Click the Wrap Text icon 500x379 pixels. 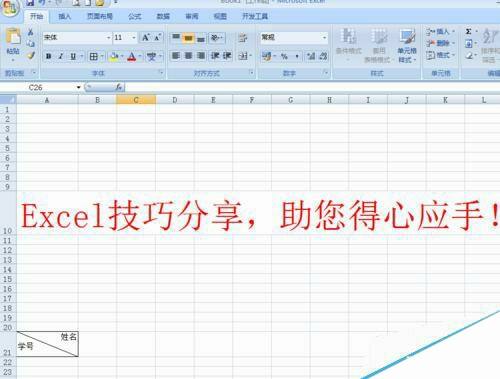point(243,38)
